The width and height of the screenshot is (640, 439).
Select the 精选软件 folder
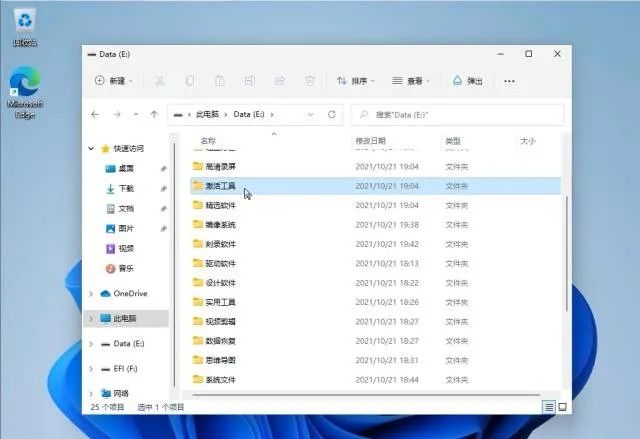coord(376,205)
